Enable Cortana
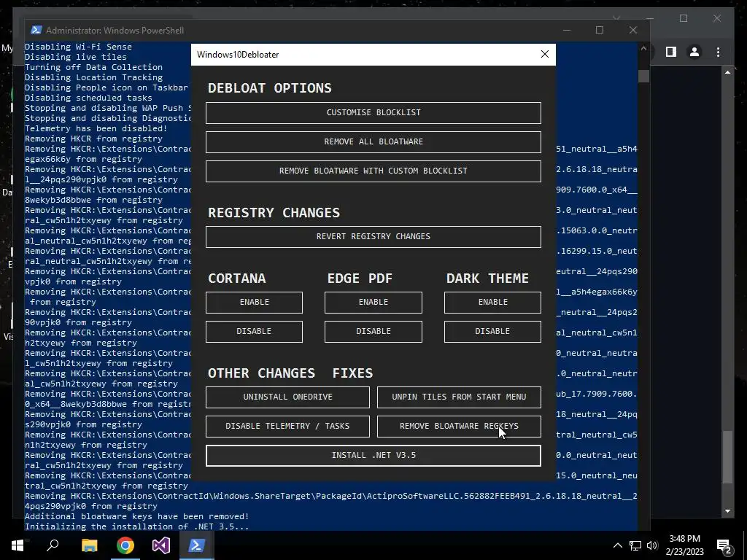 pos(254,303)
